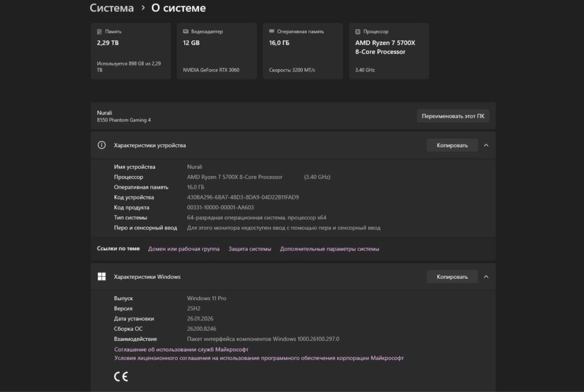Click the О системе breadcrumb title
Viewport: 584px width, 392px height.
(x=178, y=8)
